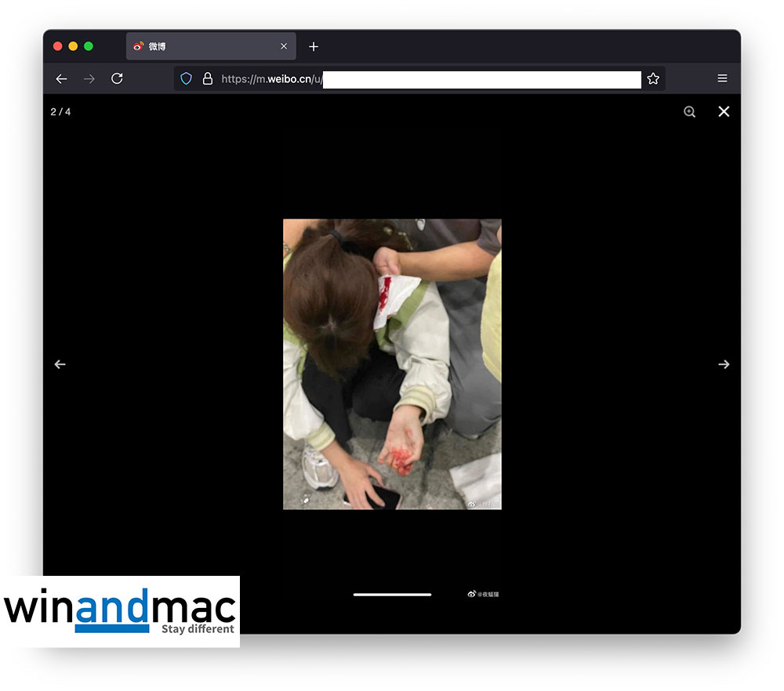784x691 pixels.
Task: Click the green maximize window button
Action: coord(89,46)
